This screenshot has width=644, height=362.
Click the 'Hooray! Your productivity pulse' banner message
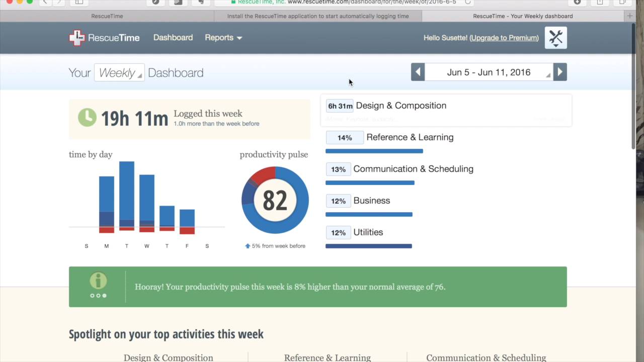(290, 287)
